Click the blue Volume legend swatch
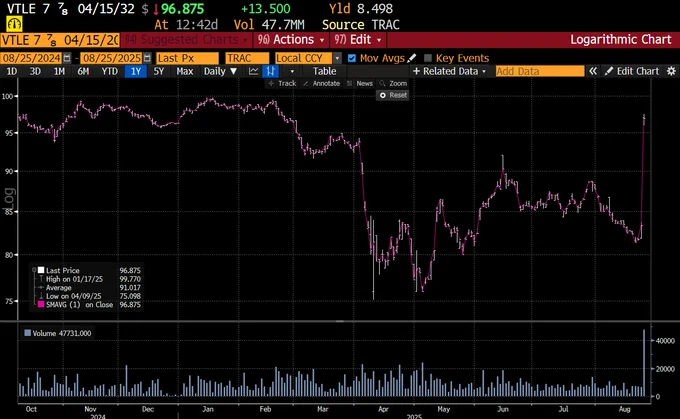Image resolution: width=680 pixels, height=419 pixels. (x=28, y=333)
